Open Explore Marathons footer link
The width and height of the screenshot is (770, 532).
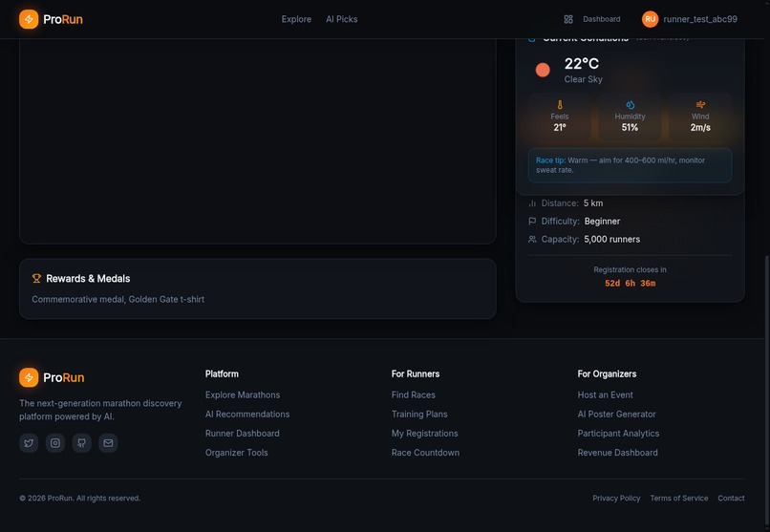pyautogui.click(x=243, y=395)
